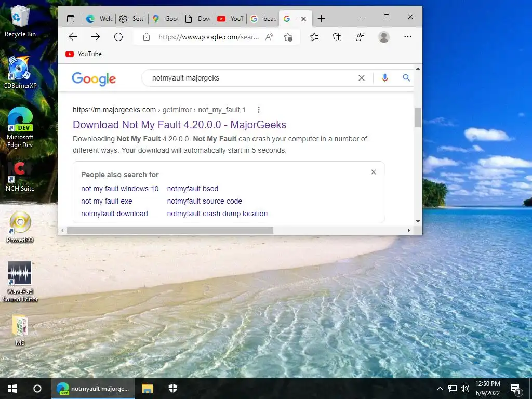Open the Favorites list
This screenshot has width=532, height=399.
[314, 37]
